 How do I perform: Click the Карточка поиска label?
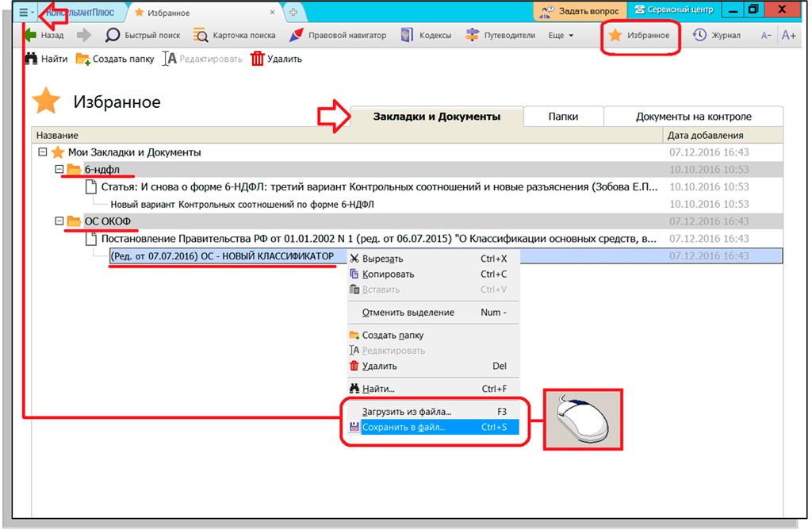[x=244, y=35]
